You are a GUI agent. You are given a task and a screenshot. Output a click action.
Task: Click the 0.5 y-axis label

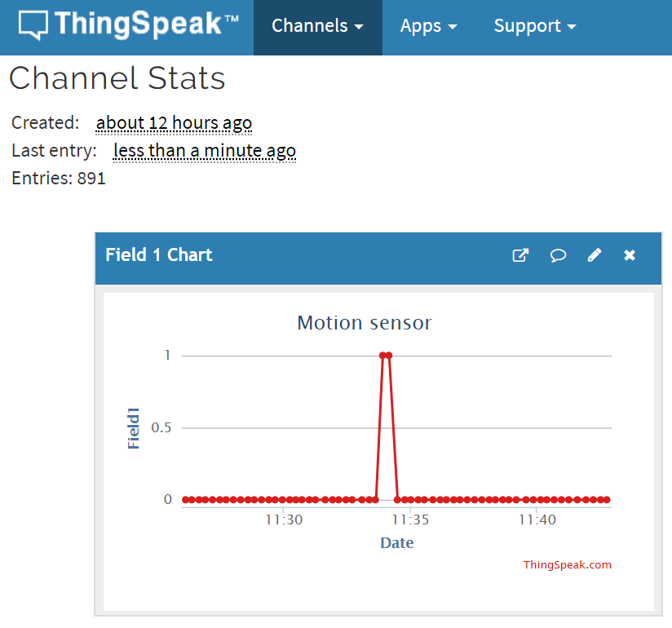161,428
